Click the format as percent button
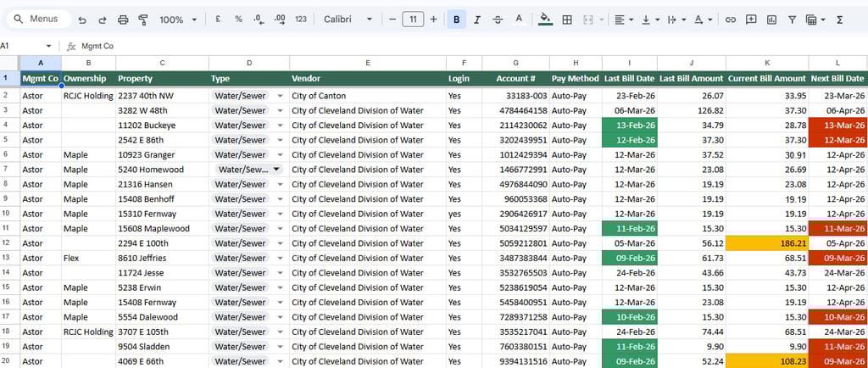This screenshot has width=868, height=368. point(238,20)
